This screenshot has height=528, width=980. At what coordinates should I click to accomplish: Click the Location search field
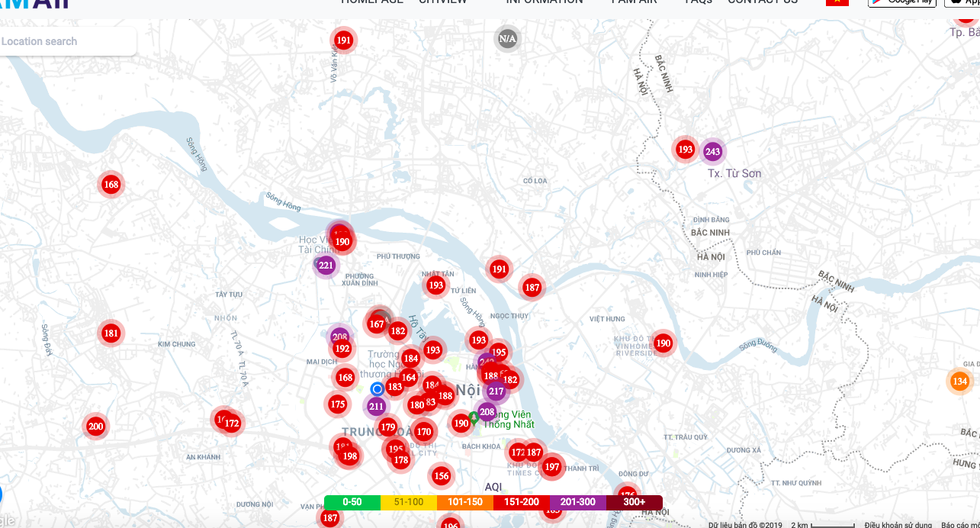66,41
